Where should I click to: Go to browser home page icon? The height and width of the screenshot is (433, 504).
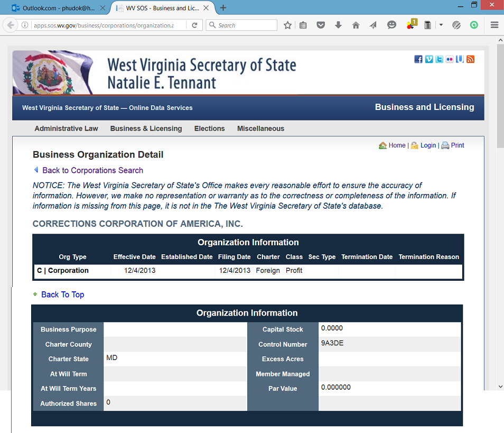coord(356,25)
